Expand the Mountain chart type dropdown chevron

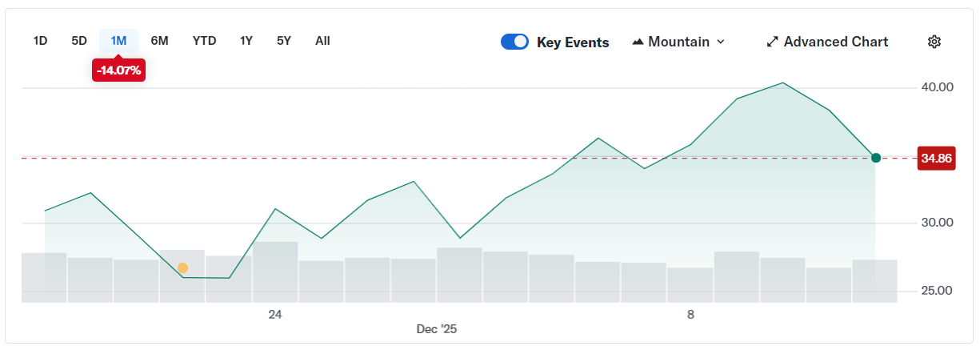721,42
